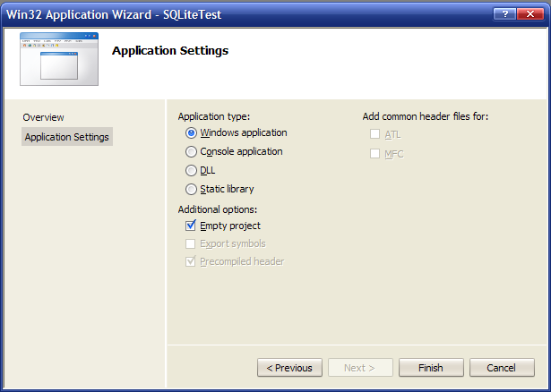Choose Console application type
Screen dimensions: 551x392
(191, 151)
